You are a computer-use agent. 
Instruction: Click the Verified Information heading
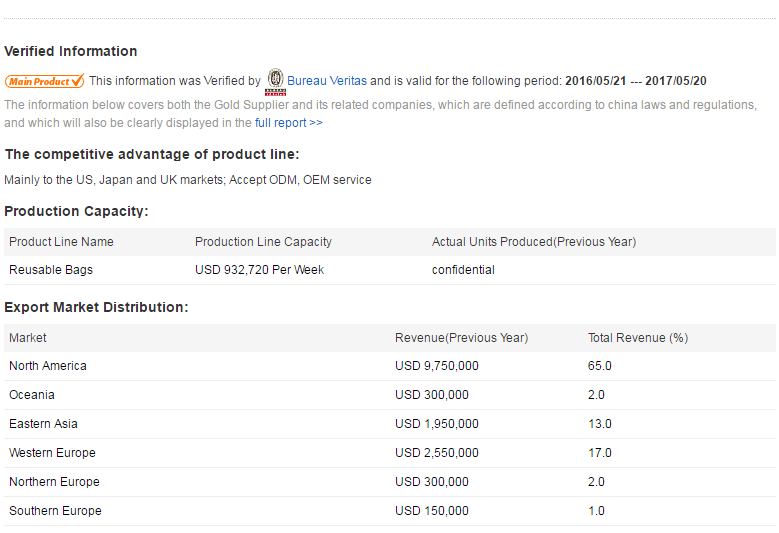click(71, 51)
